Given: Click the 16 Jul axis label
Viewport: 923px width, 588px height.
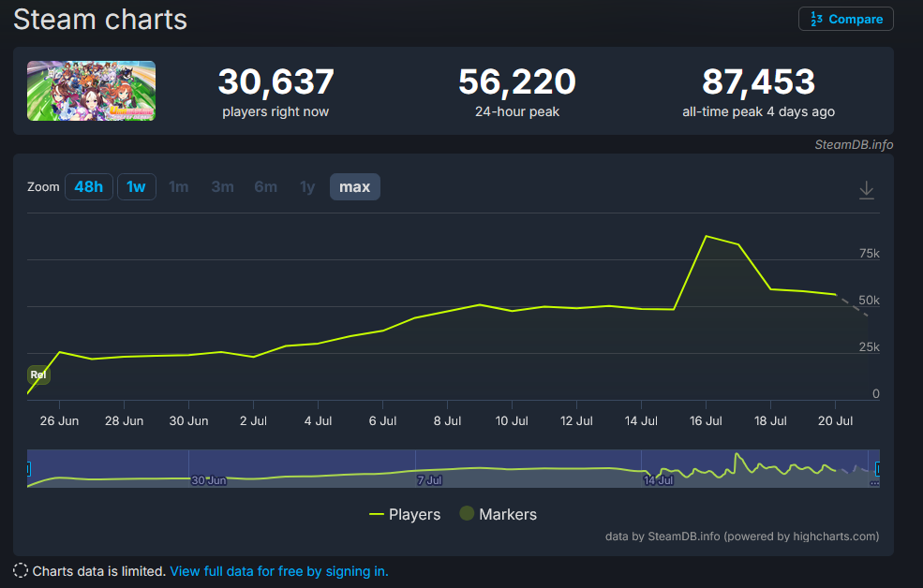Looking at the screenshot, I should coord(706,421).
